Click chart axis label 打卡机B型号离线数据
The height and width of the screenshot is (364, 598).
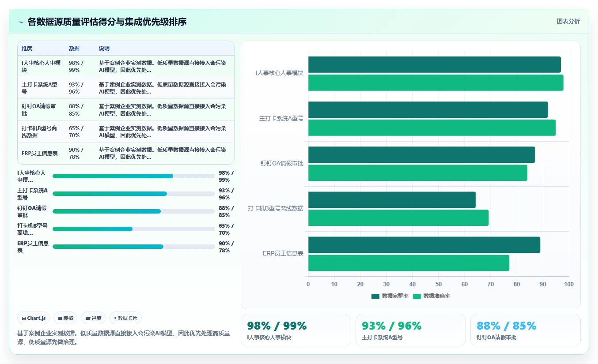[276, 208]
